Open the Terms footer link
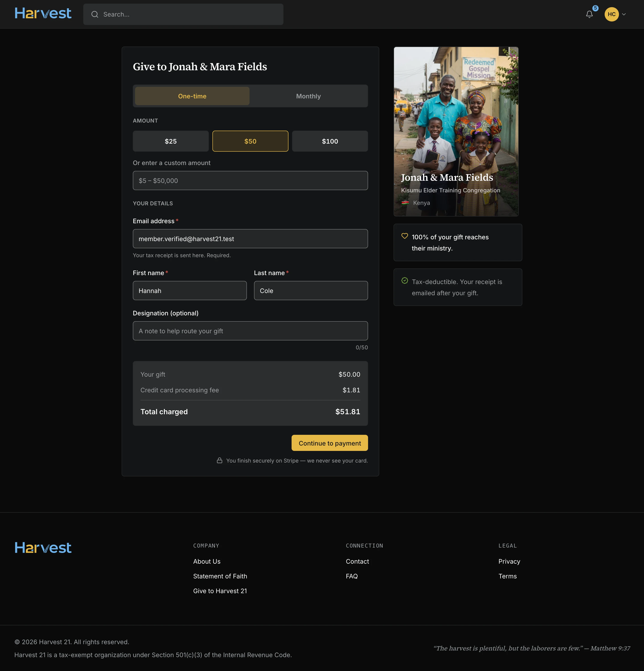 pos(508,576)
